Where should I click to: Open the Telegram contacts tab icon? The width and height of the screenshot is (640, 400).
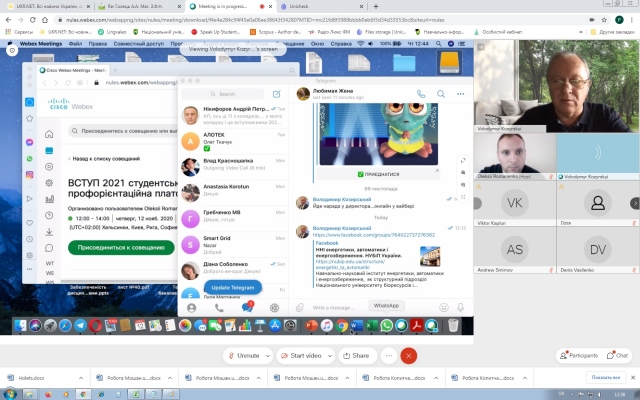tap(191, 308)
